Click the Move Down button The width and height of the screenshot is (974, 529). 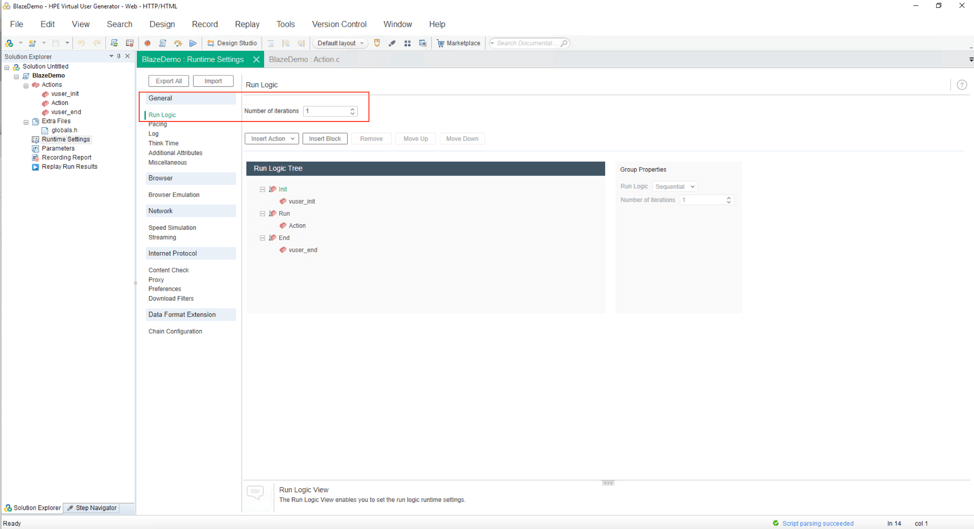(462, 138)
